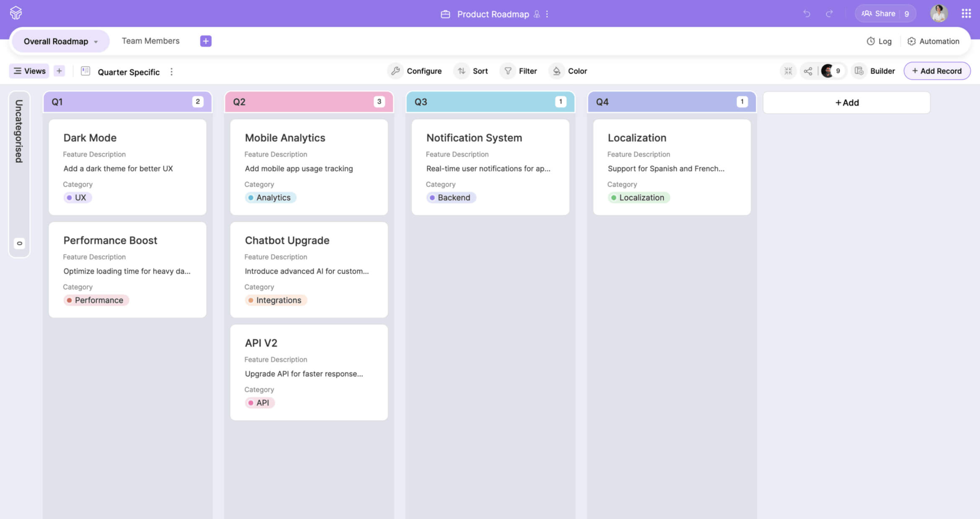Click the collapse arrows icon in the toolbar
Image resolution: width=980 pixels, height=519 pixels.
[788, 71]
